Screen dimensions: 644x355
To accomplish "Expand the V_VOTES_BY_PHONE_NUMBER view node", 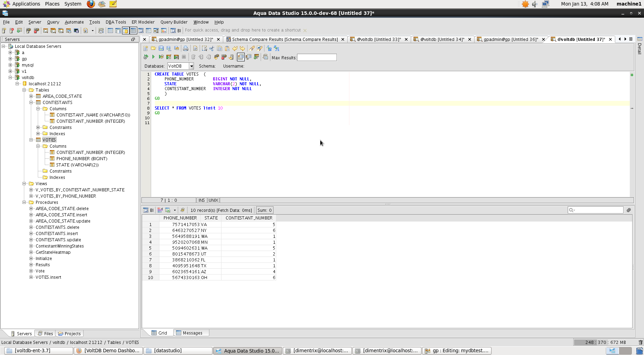I will point(31,196).
